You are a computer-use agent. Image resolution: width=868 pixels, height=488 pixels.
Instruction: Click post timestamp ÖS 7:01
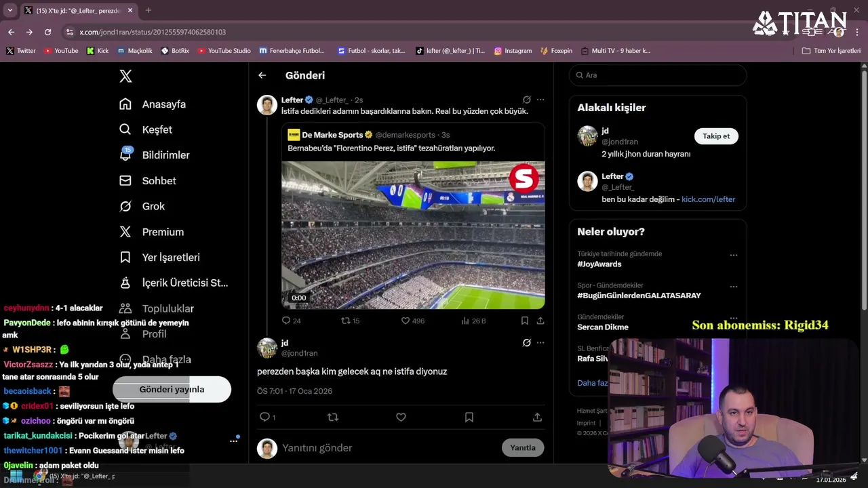point(294,391)
